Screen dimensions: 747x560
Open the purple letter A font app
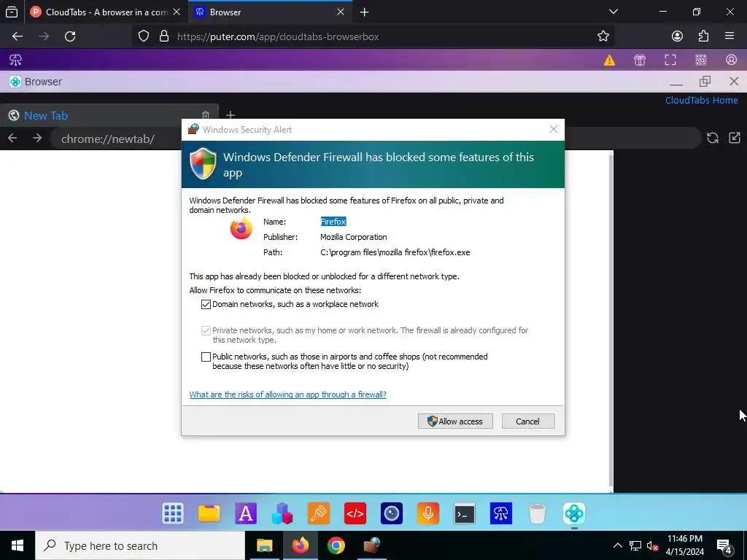[246, 513]
